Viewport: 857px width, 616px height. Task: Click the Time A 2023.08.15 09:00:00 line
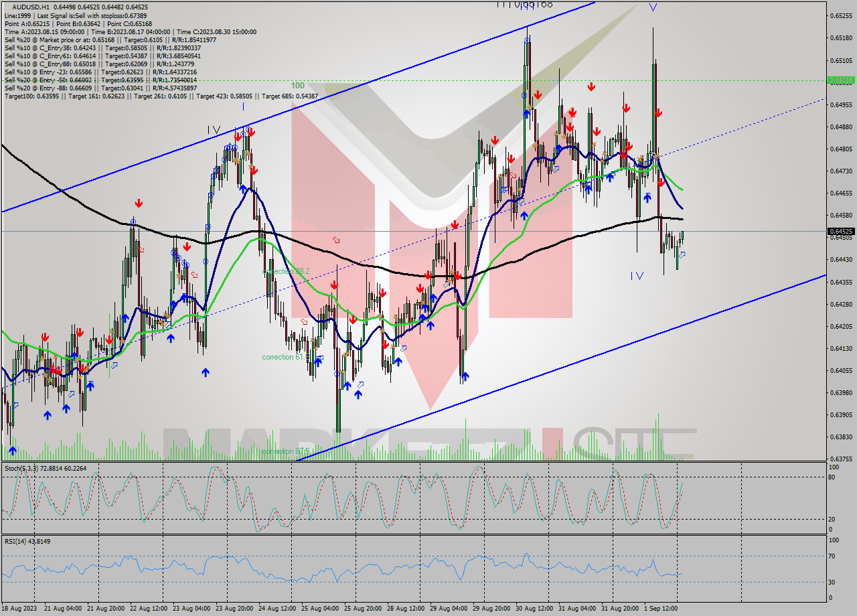[x=131, y=31]
